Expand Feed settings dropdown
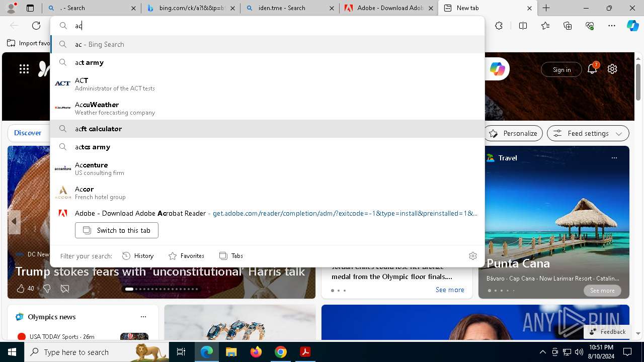This screenshot has width=644, height=362. [588, 133]
